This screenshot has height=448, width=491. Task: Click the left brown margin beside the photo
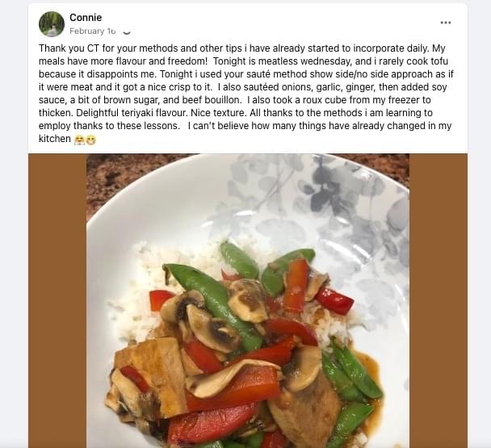[x=57, y=300]
